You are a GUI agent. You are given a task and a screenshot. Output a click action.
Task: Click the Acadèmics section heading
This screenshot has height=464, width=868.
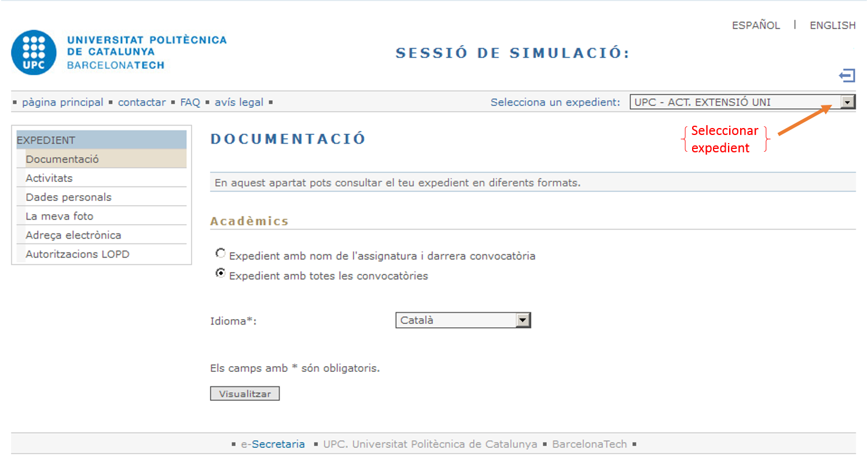point(249,221)
